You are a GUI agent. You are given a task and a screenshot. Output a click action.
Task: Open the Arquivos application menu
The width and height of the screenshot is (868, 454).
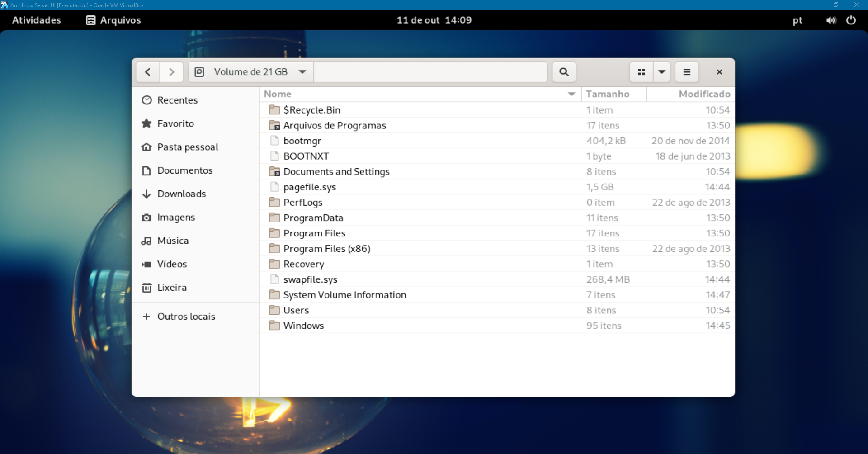tap(114, 20)
